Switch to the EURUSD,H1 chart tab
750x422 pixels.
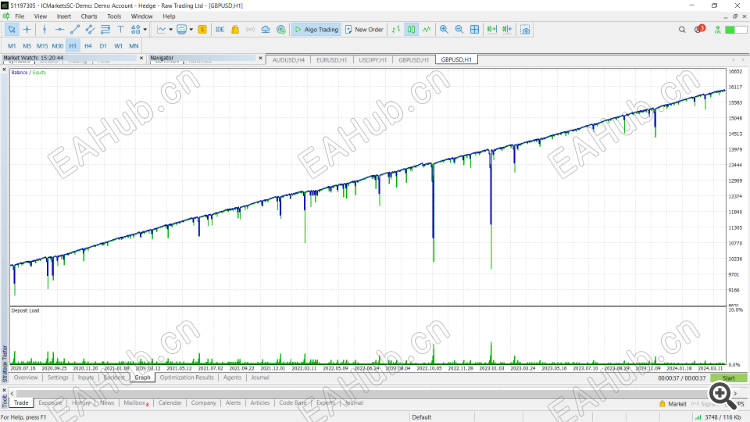point(331,60)
